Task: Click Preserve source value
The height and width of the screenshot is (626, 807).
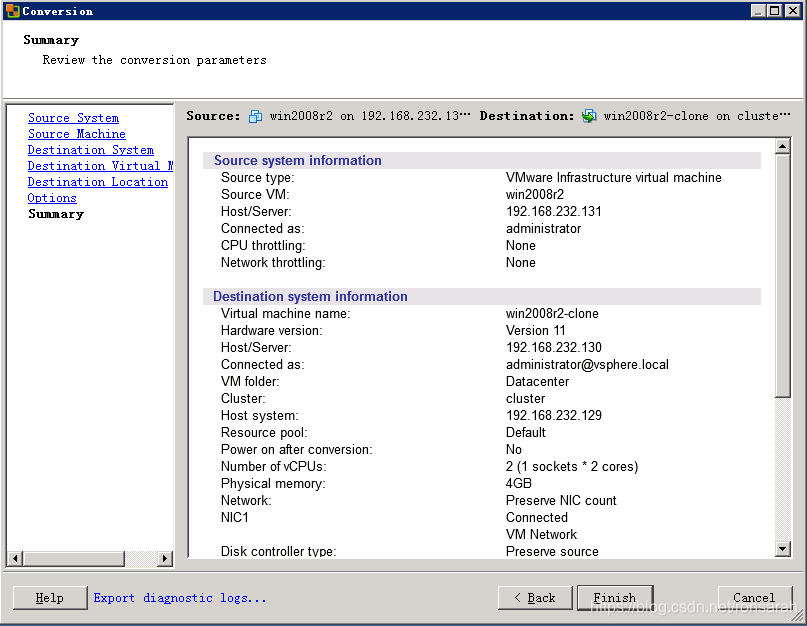Action: [552, 551]
